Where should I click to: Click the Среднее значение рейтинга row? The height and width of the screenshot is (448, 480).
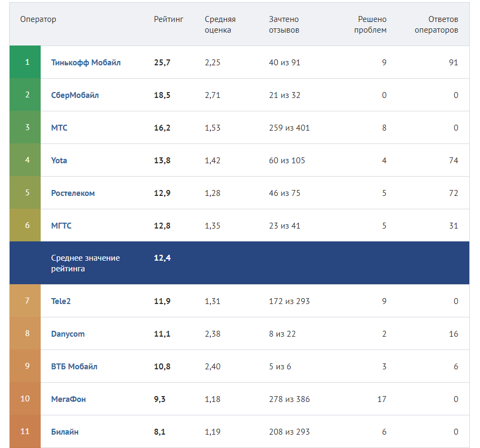(x=239, y=263)
